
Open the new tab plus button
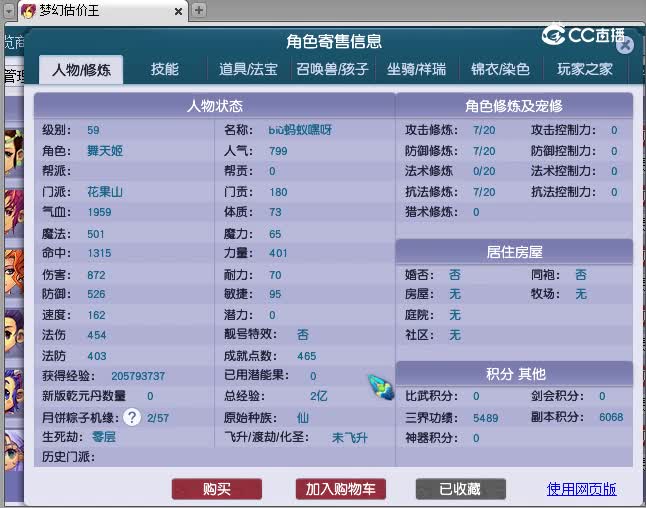click(x=199, y=10)
